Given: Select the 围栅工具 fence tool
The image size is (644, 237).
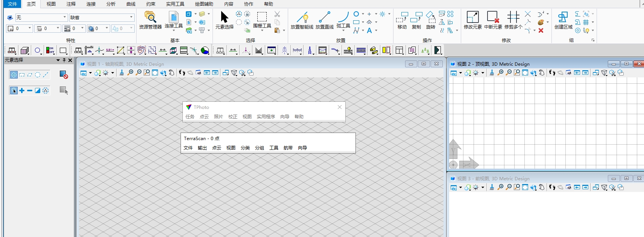Looking at the screenshot, I should point(262,20).
